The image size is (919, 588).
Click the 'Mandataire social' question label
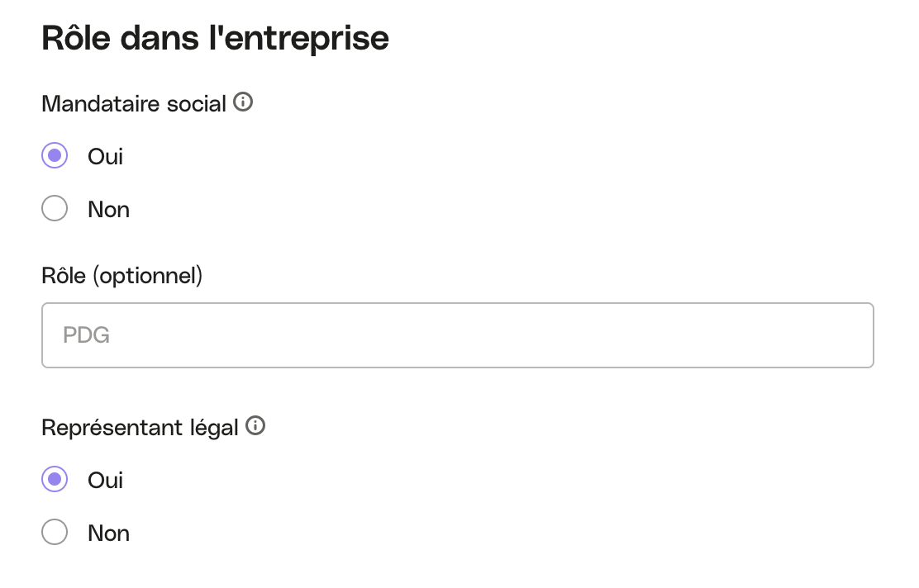click(134, 104)
